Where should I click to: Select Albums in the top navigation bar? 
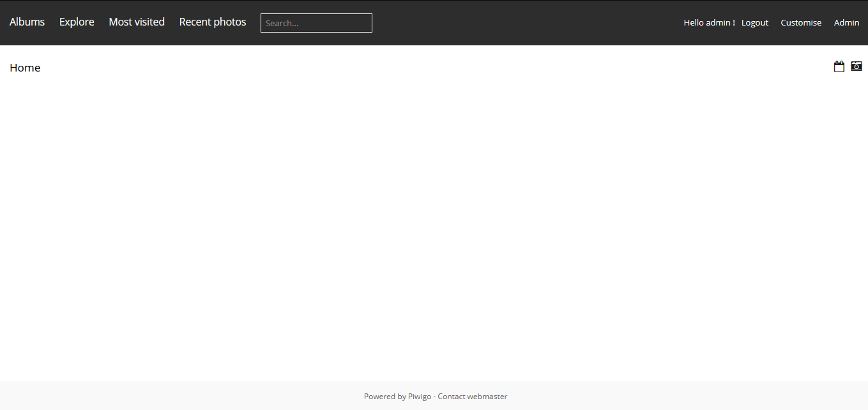pyautogui.click(x=27, y=22)
